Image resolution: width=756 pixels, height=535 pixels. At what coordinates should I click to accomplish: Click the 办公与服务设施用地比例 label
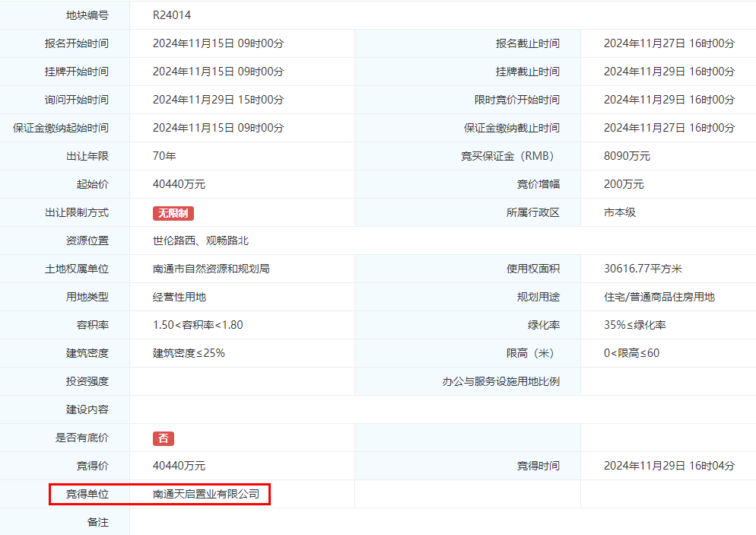(501, 381)
